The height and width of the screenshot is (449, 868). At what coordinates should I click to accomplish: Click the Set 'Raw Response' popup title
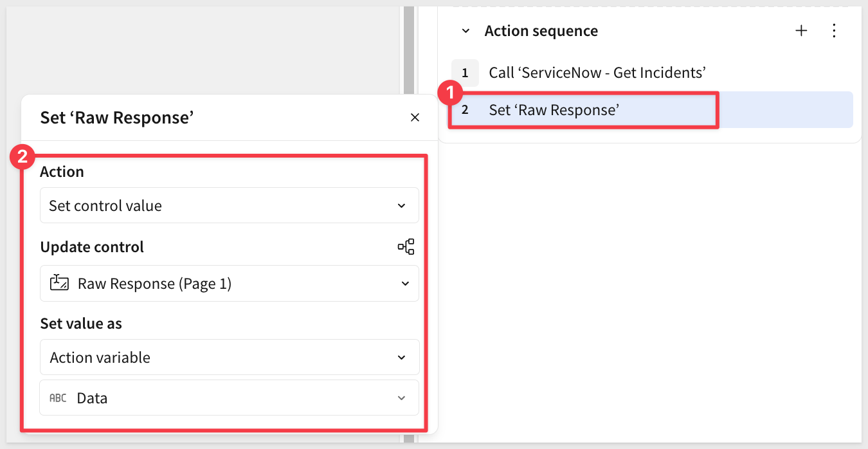coord(117,117)
